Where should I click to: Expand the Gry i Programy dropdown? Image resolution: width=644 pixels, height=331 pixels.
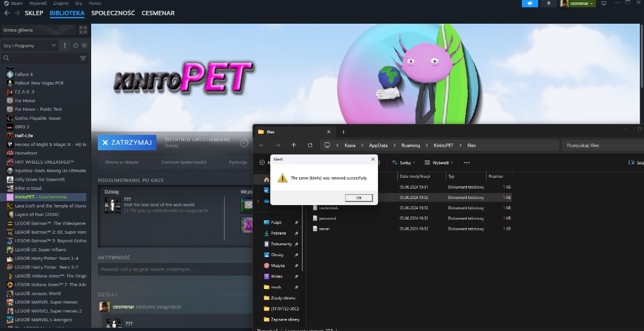pyautogui.click(x=53, y=46)
